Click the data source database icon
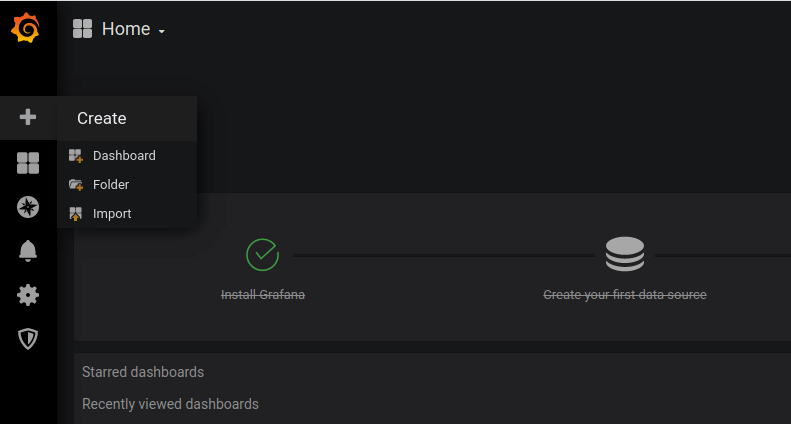The image size is (791, 424). (x=625, y=254)
